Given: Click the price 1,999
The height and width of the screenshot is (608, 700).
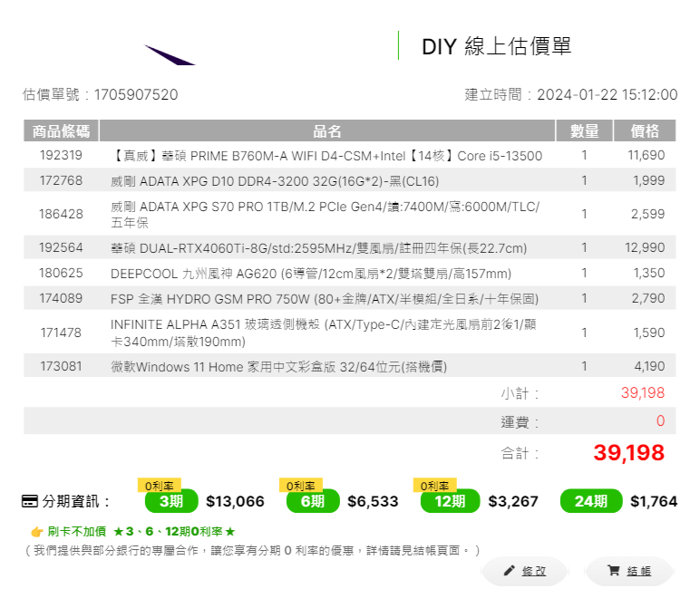Looking at the screenshot, I should (x=649, y=180).
